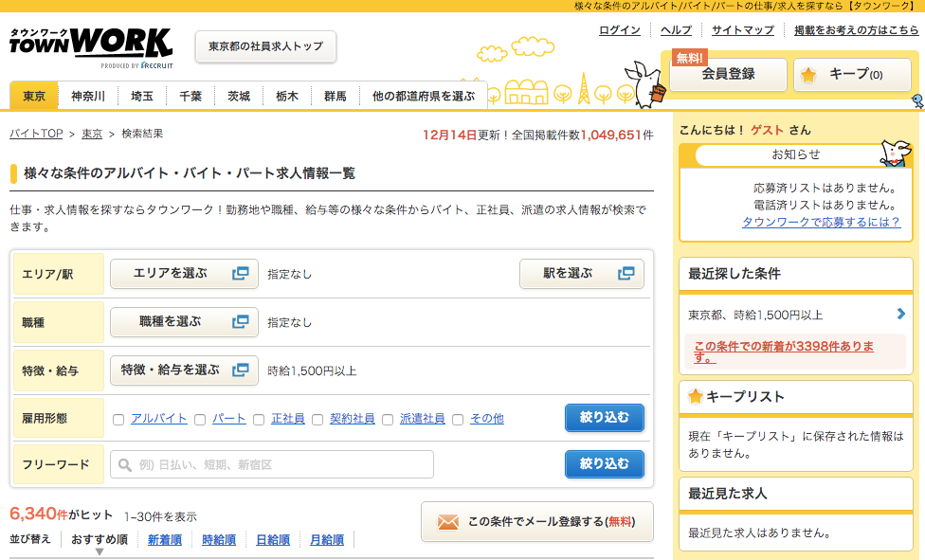Click the mascot character in お知らせ box
The width and height of the screenshot is (925, 560).
coord(895,154)
